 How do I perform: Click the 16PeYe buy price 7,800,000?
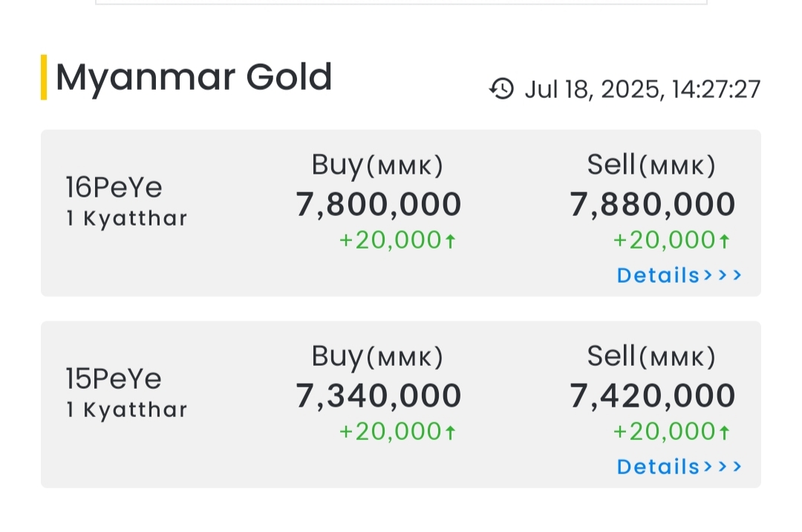click(x=379, y=204)
